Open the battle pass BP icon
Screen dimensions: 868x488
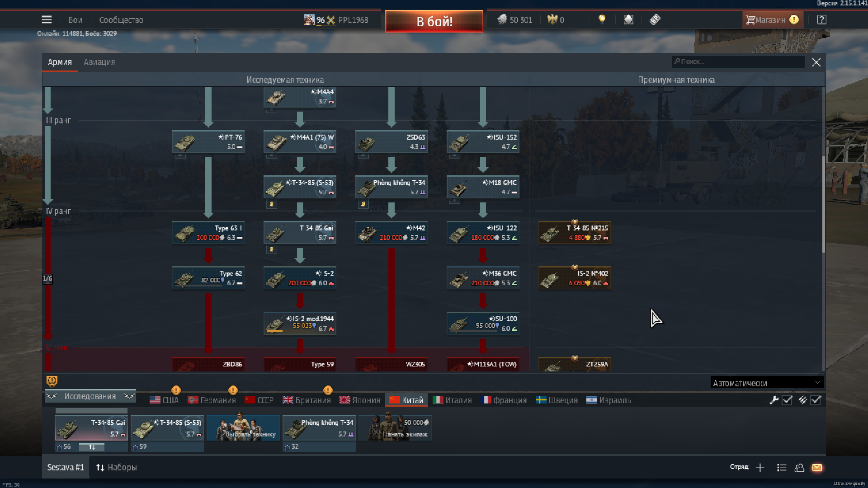click(655, 19)
